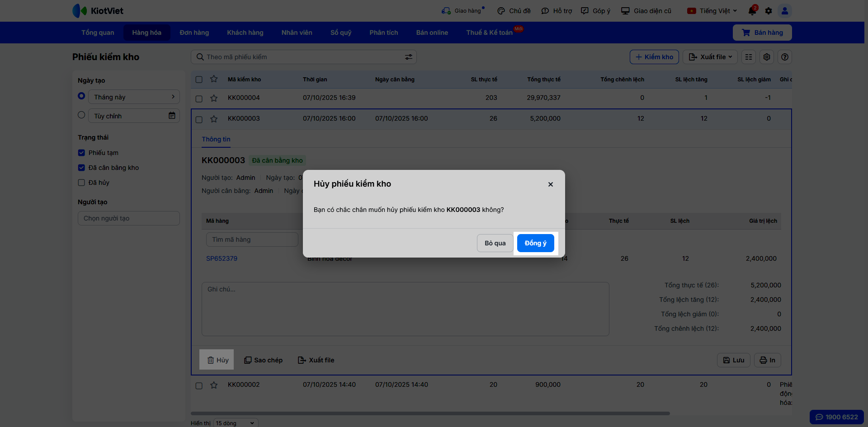The image size is (868, 427).
Task: Open Bán online menu
Action: pos(432,33)
